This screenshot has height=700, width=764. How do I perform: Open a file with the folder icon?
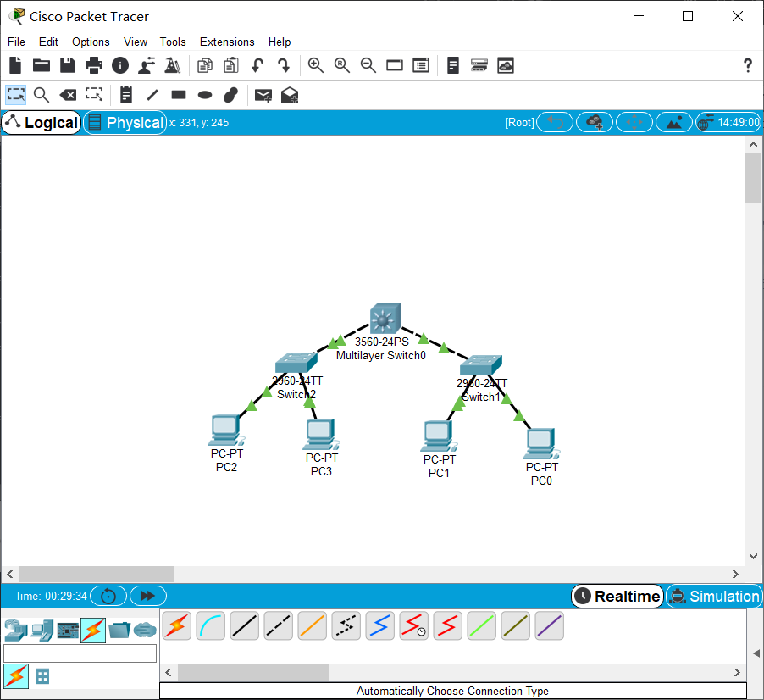tap(42, 65)
